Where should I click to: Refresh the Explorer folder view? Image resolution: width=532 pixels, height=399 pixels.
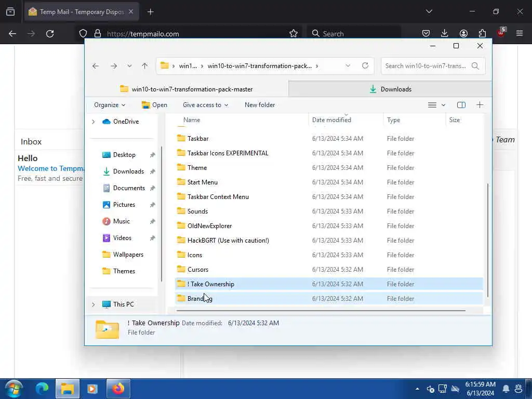[x=365, y=65]
